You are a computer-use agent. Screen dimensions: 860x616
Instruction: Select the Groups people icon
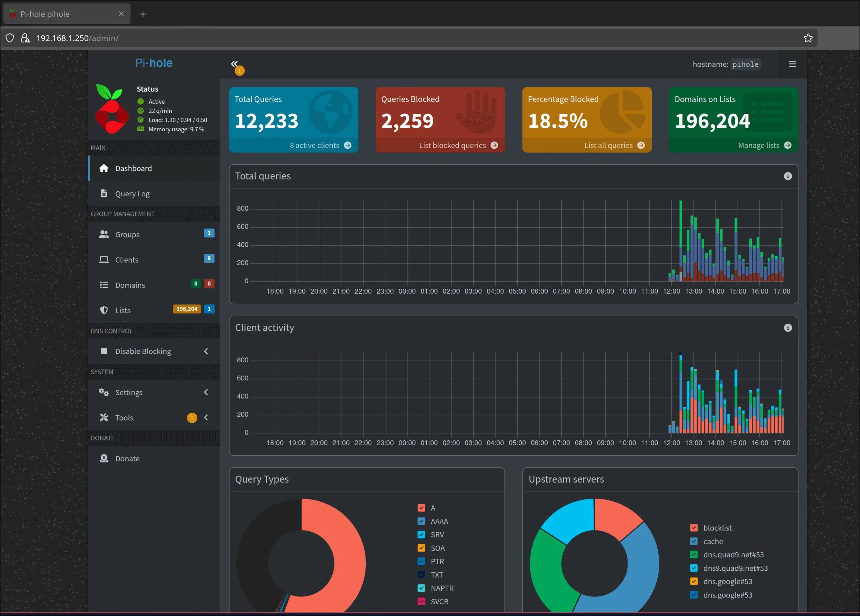click(x=103, y=234)
